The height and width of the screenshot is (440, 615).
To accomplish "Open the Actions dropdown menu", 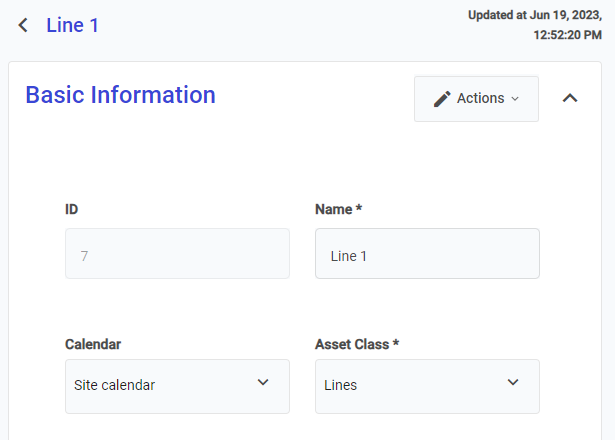I will pos(476,98).
